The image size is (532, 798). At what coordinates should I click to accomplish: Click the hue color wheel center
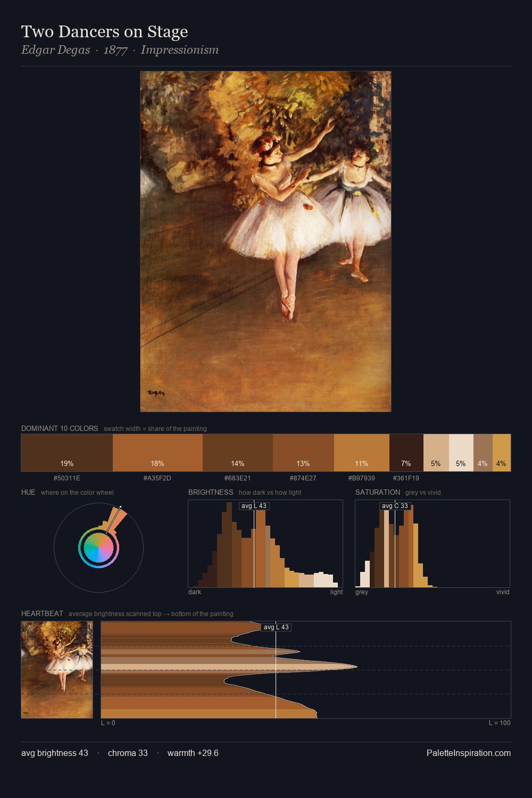tap(98, 547)
